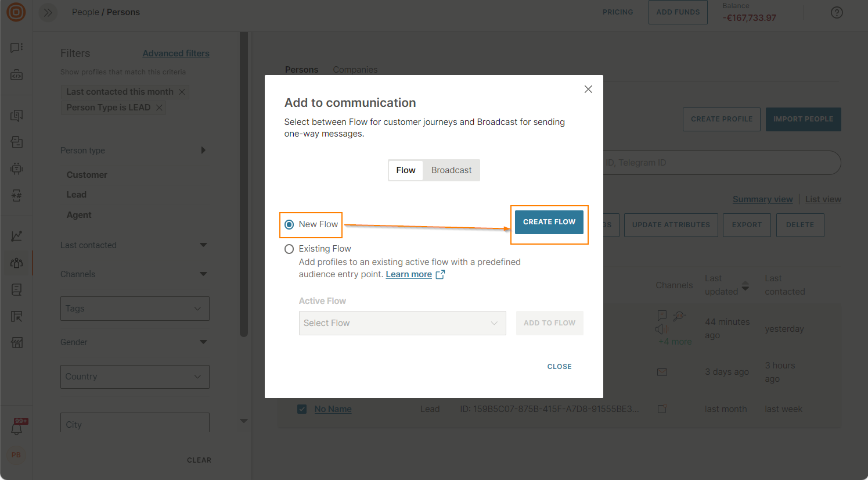Uncheck the No Name row checkbox
The width and height of the screenshot is (868, 480).
point(302,409)
